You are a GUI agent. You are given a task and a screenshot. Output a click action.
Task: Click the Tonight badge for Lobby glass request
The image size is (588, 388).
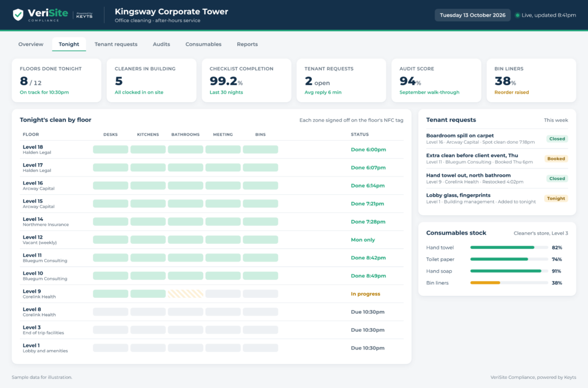pos(556,198)
